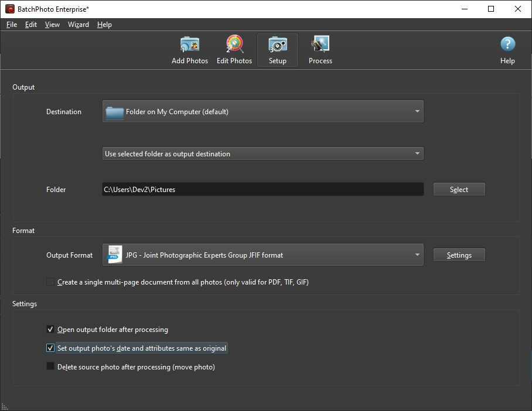
Task: Click the blue folder icon in Destination
Action: coord(114,112)
